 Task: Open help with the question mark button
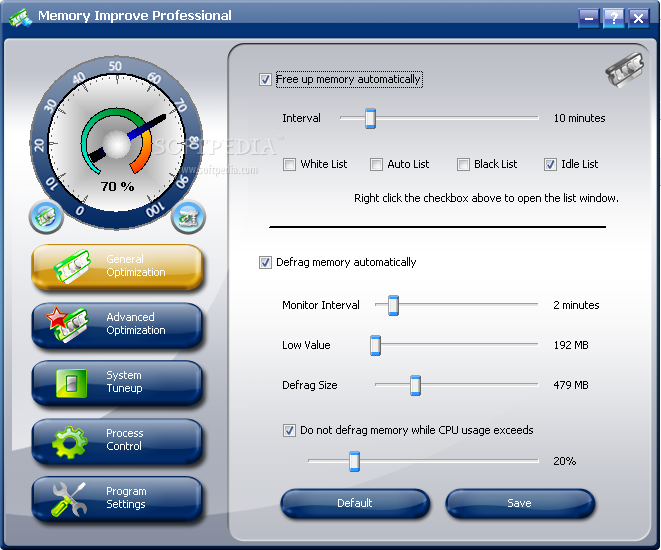(613, 18)
